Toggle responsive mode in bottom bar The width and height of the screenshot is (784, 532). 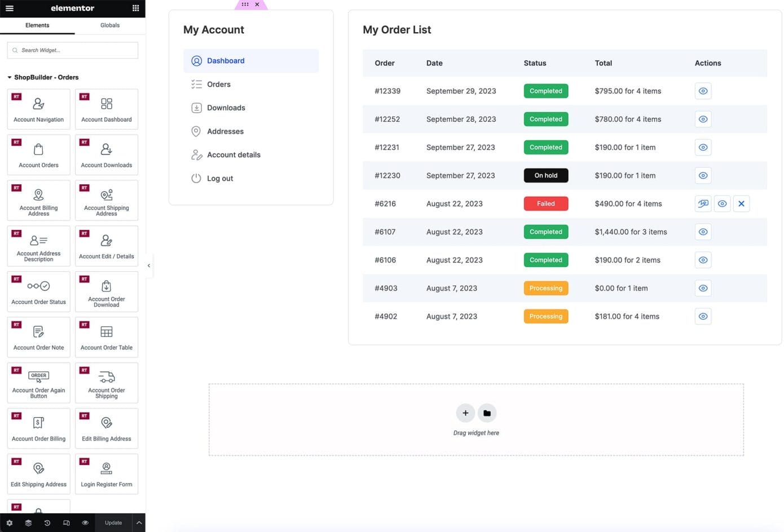point(67,523)
